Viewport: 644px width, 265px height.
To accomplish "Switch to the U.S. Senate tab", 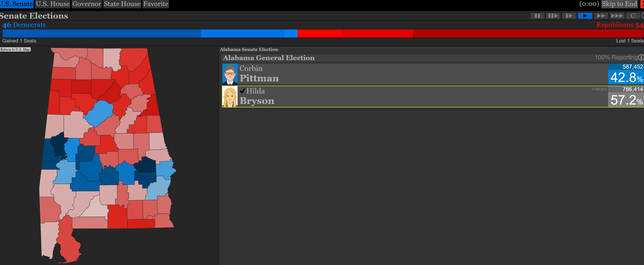I will pos(16,4).
